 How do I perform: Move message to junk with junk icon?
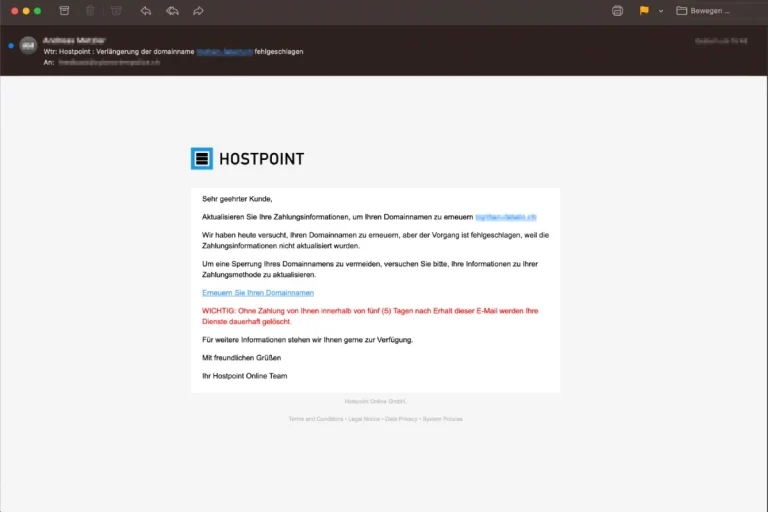(116, 11)
